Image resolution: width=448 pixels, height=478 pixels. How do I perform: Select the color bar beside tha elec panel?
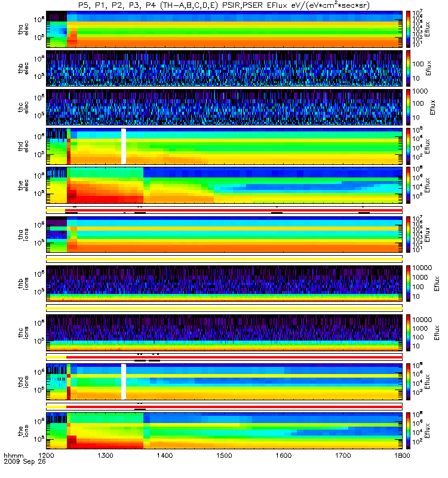click(408, 29)
